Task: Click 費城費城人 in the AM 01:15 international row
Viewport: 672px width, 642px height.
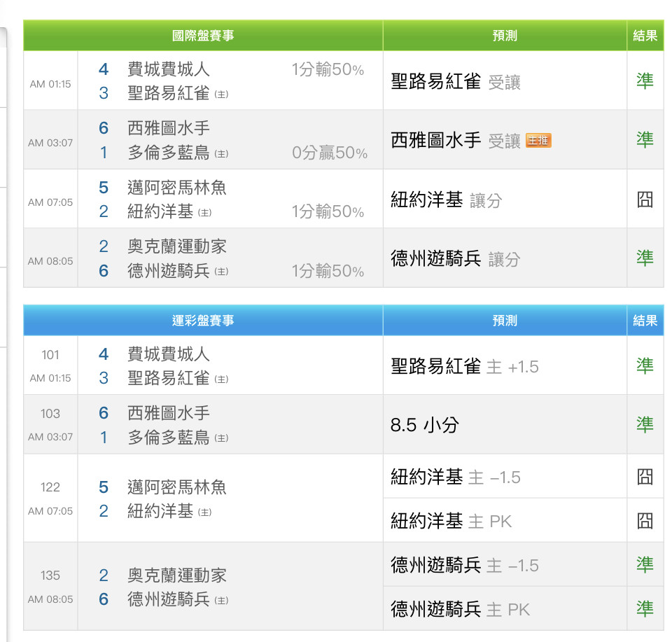Action: 169,69
